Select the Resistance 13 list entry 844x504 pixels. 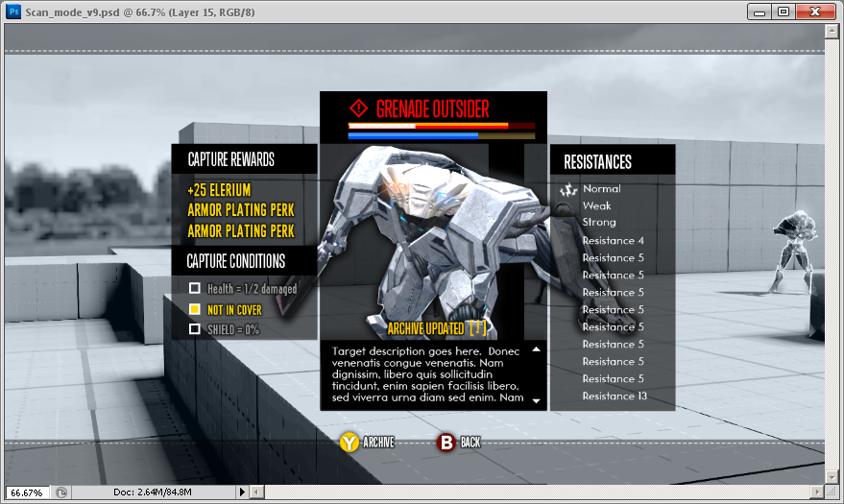(x=615, y=396)
